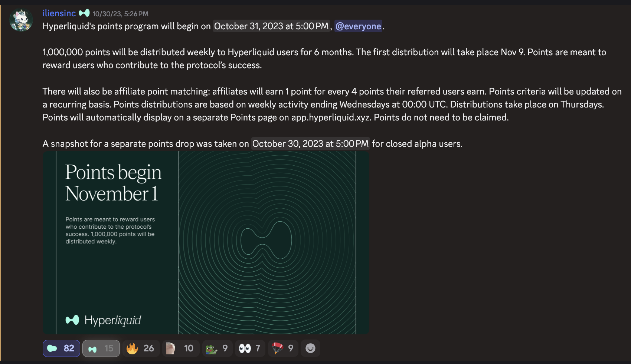Click app.hyperliquid.xyz in the message text
Image resolution: width=631 pixels, height=364 pixels.
coord(331,118)
